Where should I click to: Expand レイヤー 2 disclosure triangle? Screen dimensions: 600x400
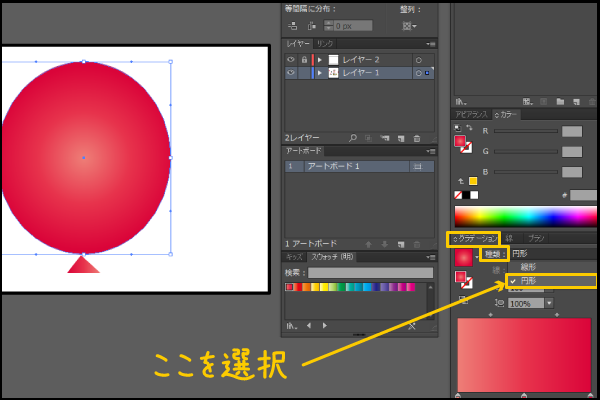[320, 60]
